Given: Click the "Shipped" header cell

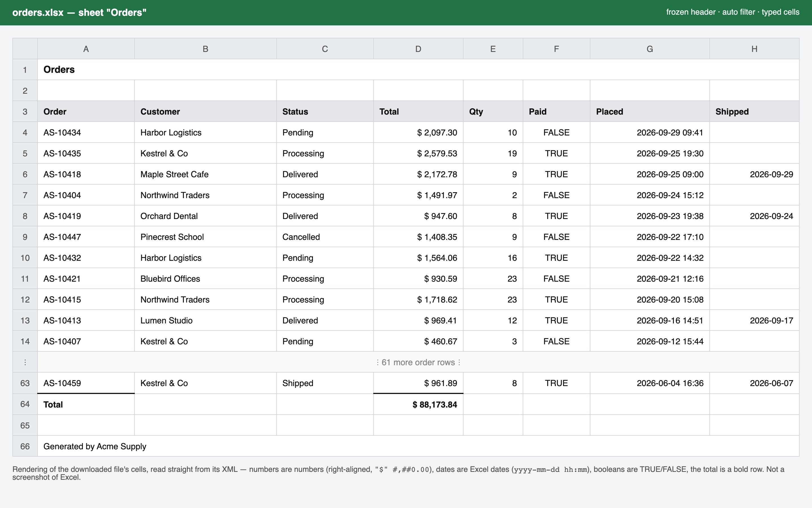Looking at the screenshot, I should pyautogui.click(x=754, y=111).
